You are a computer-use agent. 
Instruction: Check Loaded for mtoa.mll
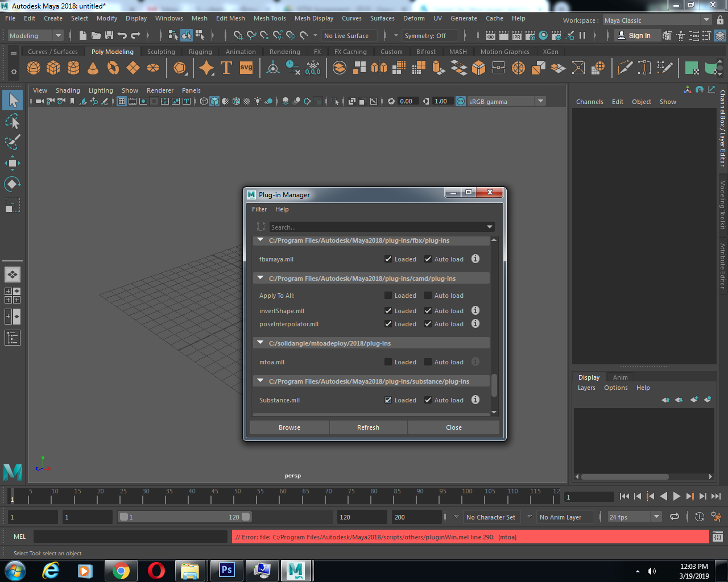(x=388, y=362)
